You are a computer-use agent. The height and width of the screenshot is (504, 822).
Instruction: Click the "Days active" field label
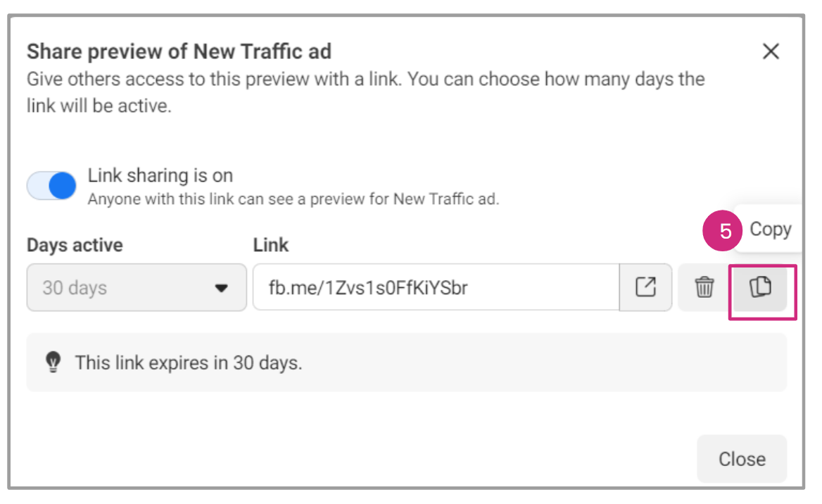pyautogui.click(x=75, y=245)
